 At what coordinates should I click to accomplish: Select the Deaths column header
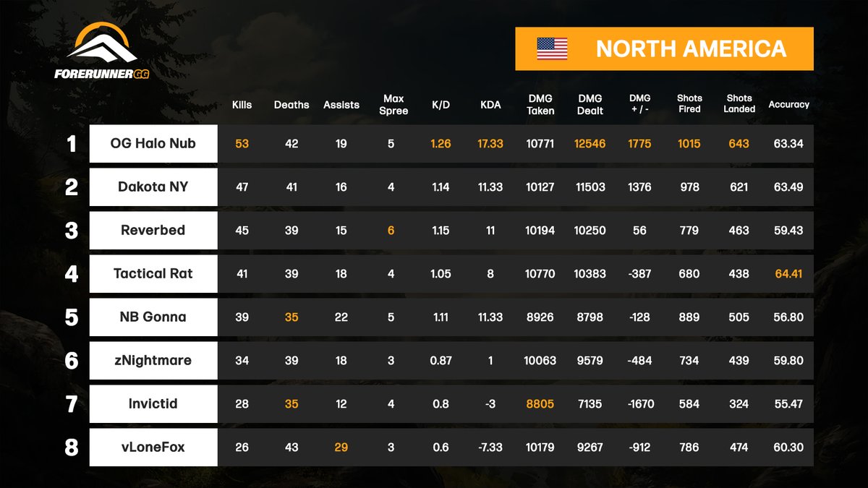click(292, 104)
